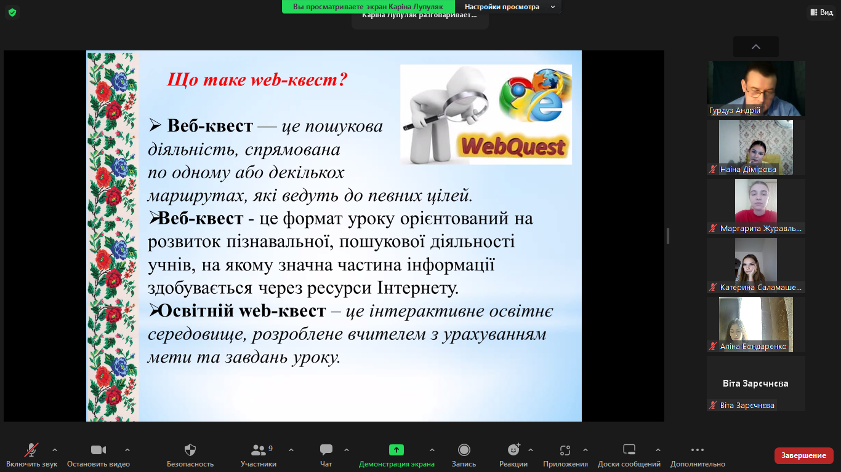Open the Чат chat panel
The width and height of the screenshot is (841, 472).
pyautogui.click(x=326, y=451)
